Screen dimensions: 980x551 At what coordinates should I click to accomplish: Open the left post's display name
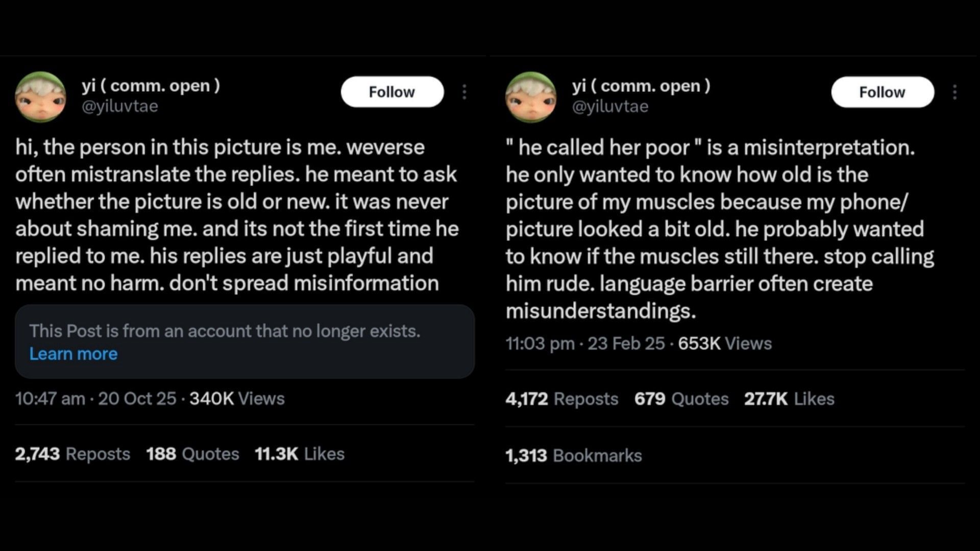point(151,85)
